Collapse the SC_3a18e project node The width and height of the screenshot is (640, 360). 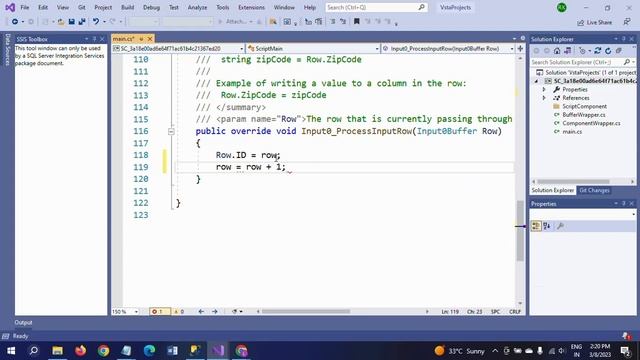pos(536,81)
